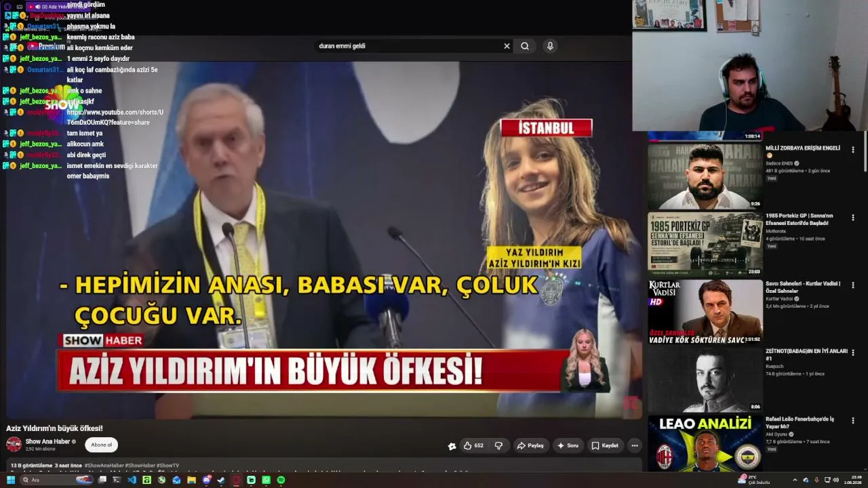
Task: Open options menu for the Rafael Leão video
Action: tap(853, 421)
